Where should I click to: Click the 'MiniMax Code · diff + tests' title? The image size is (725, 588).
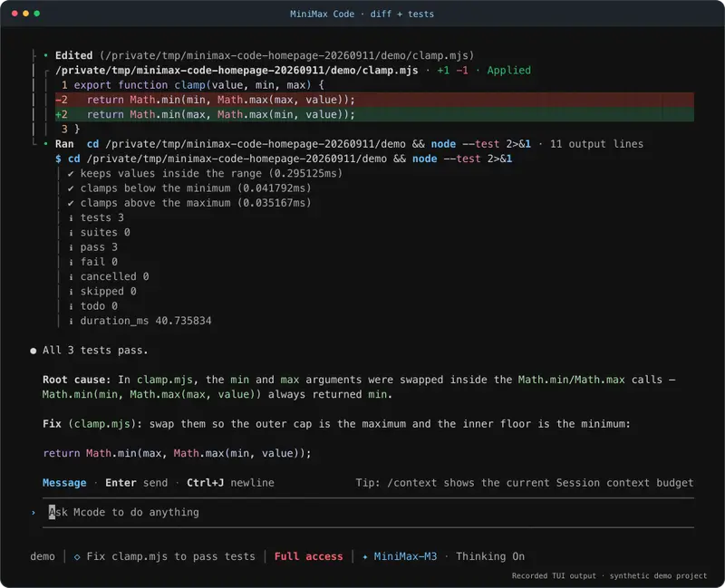pos(362,14)
